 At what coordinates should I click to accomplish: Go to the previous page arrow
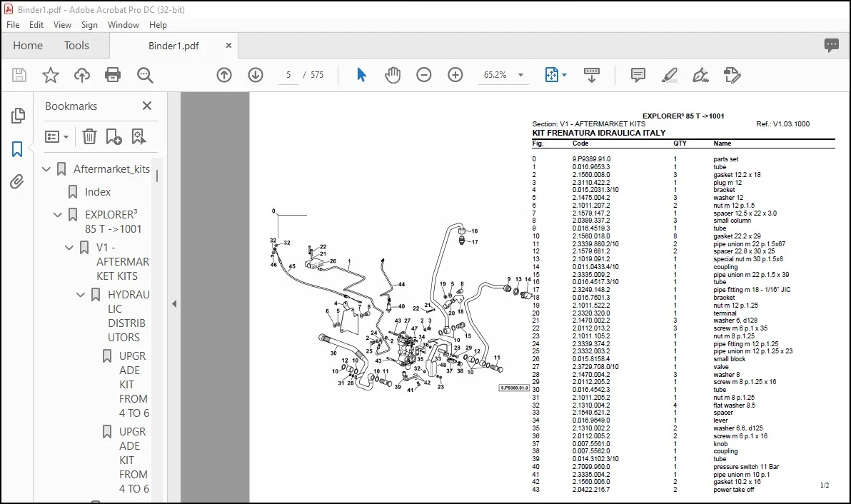224,75
